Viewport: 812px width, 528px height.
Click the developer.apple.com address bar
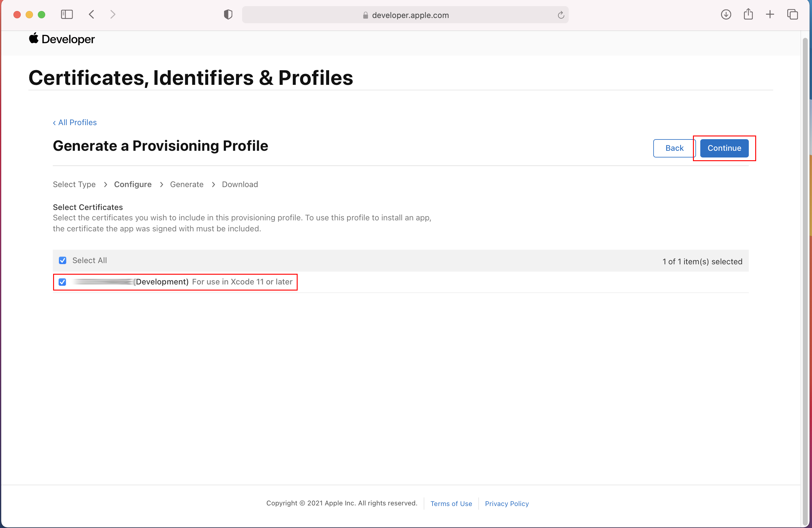pos(409,15)
